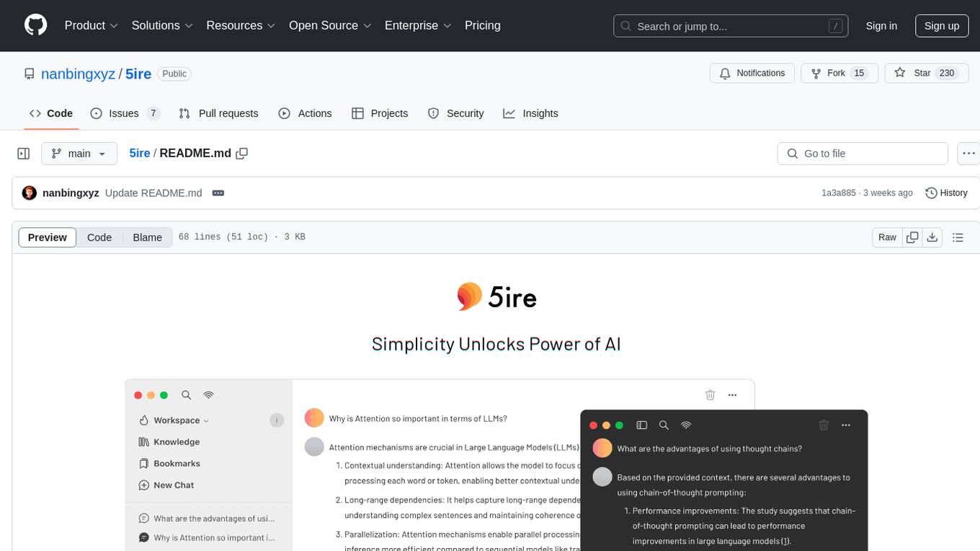Screen dimensions: 980x551
Task: Open the 5ire repository link in header
Action: [138, 74]
